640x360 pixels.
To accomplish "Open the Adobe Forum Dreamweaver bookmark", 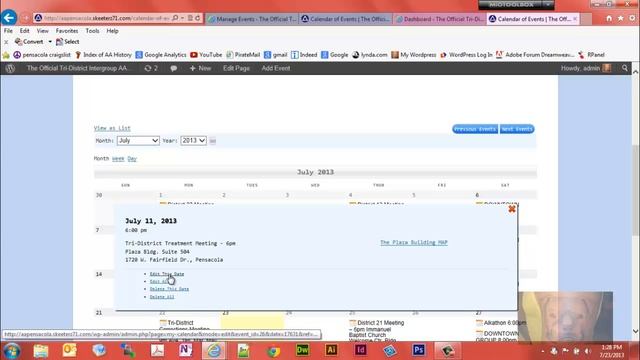I will tap(535, 55).
